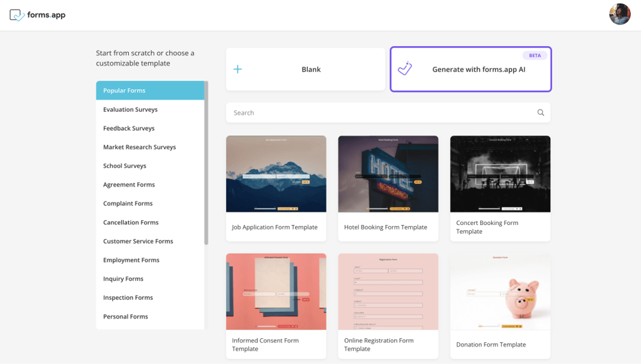Viewport: 641px width, 364px height.
Task: Open the user profile avatar menu
Action: click(x=619, y=14)
